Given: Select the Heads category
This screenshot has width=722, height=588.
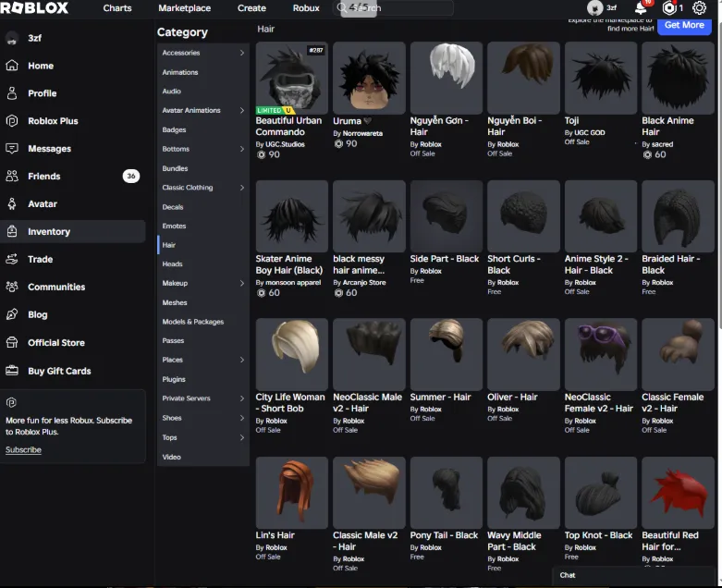Looking at the screenshot, I should tap(203, 263).
